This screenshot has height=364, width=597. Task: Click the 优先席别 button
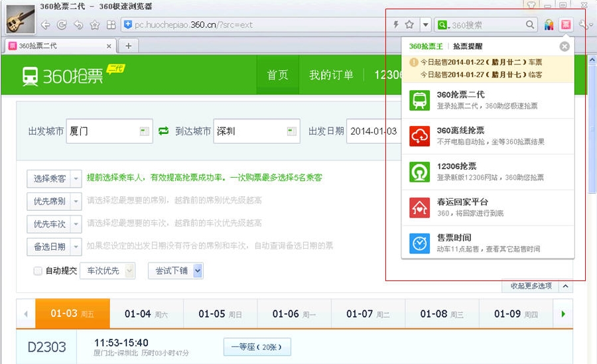(49, 202)
